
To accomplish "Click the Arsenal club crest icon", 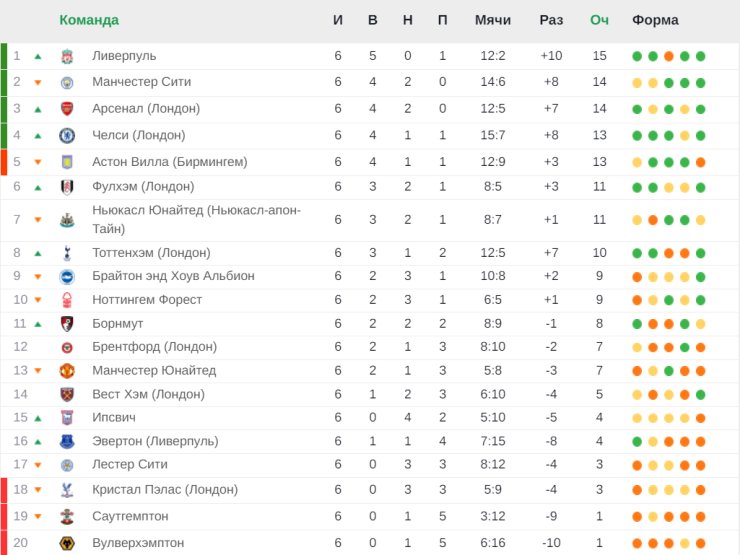I will (67, 109).
